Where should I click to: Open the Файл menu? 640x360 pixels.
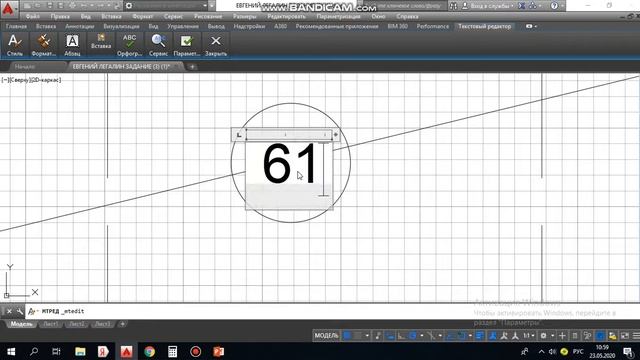pyautogui.click(x=33, y=16)
